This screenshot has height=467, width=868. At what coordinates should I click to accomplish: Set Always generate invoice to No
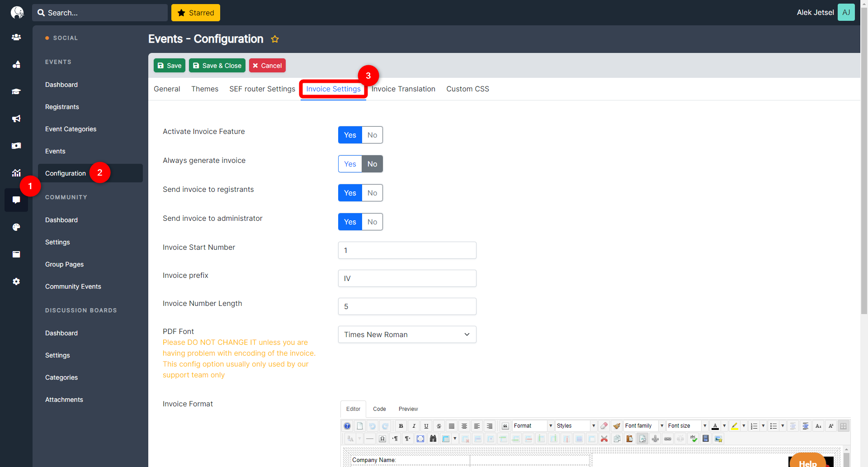coord(372,164)
